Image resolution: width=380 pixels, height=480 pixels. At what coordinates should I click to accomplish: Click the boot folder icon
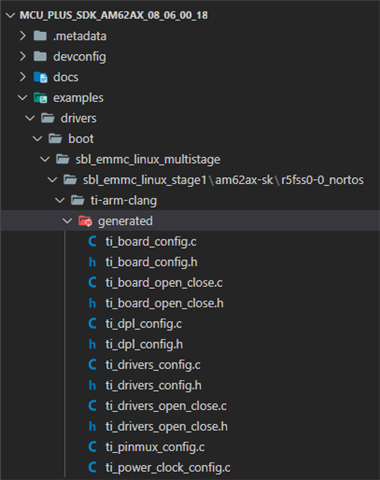(55, 139)
